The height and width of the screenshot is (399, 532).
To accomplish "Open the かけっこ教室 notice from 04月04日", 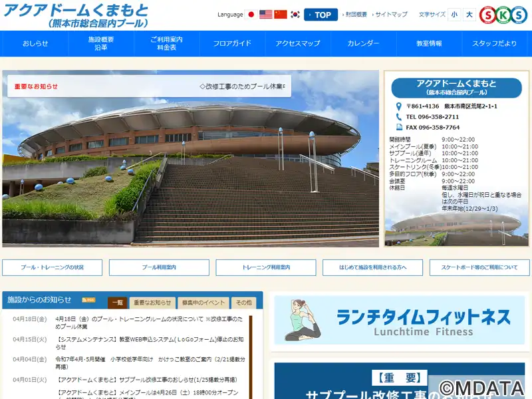I will (150, 363).
